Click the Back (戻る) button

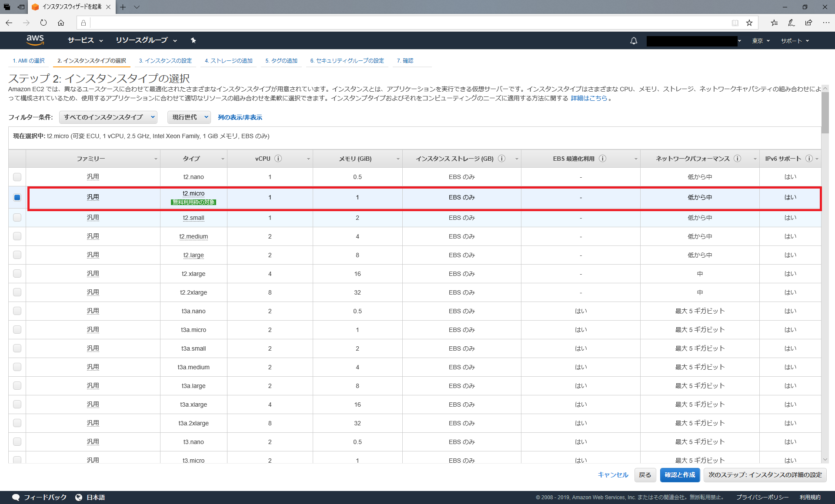[x=645, y=475]
